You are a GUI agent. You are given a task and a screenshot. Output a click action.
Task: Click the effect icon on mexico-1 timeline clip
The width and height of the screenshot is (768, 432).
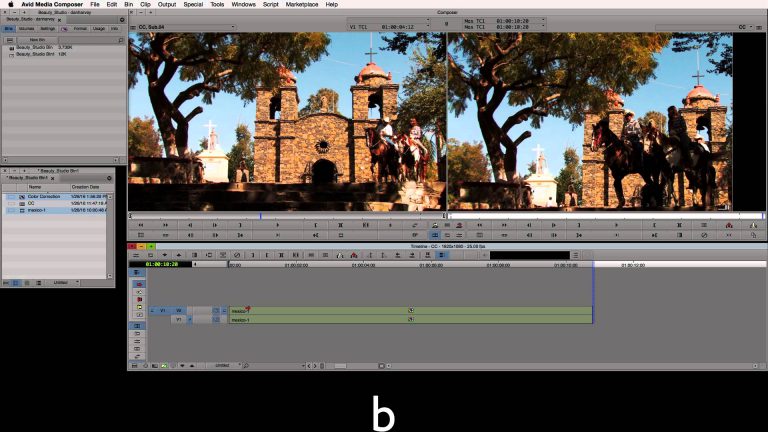[410, 310]
